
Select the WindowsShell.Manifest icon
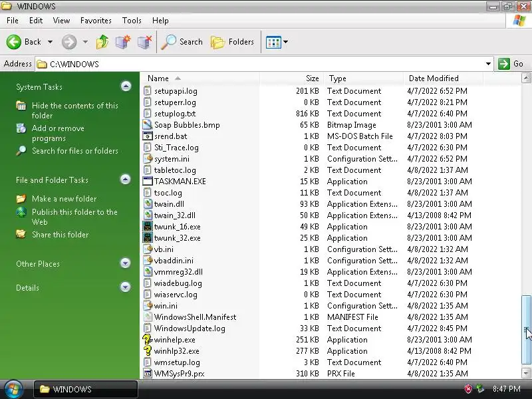(x=147, y=317)
